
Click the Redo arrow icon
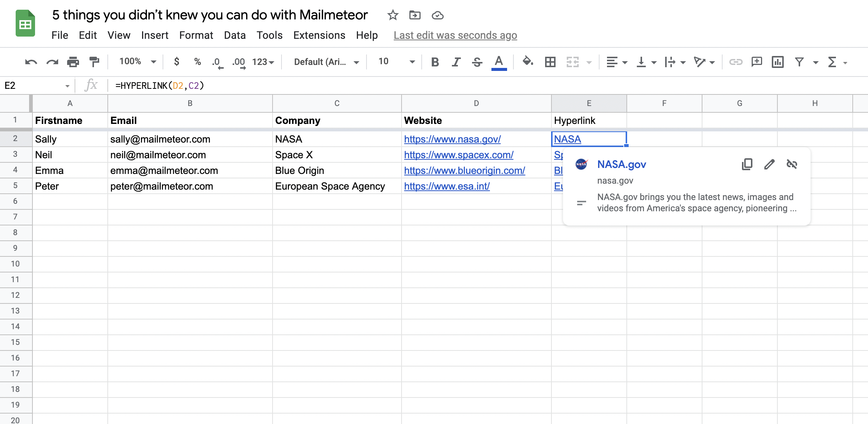52,62
